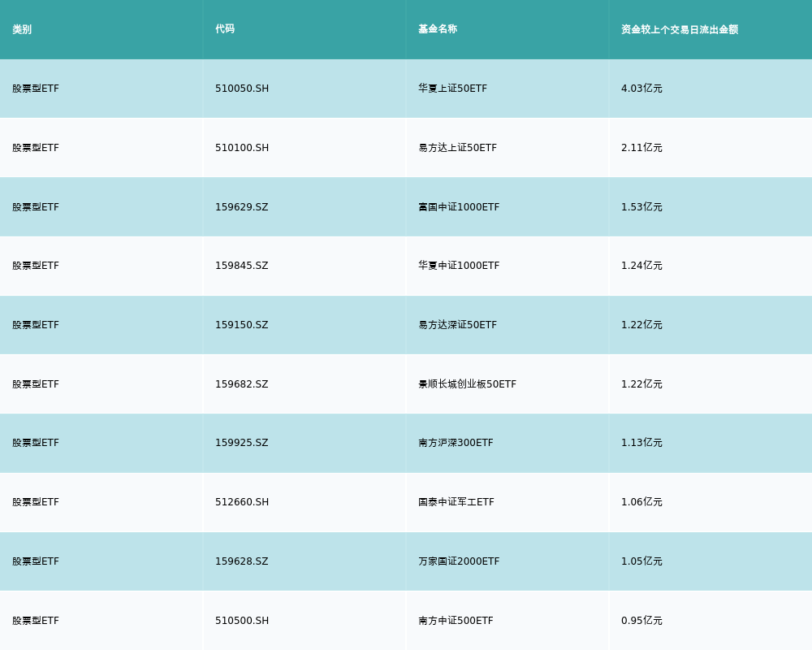Click outflow amount 4.03亿元
The height and width of the screenshot is (650, 812).
(x=641, y=89)
